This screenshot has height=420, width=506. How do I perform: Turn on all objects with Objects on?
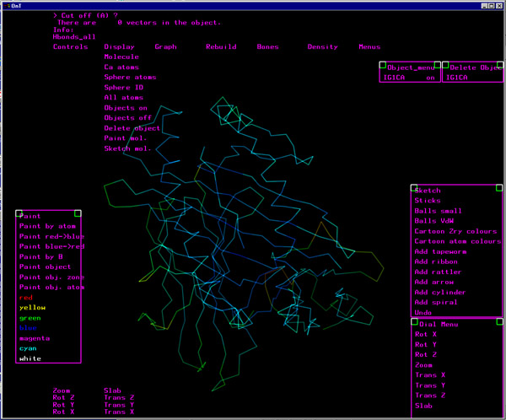pyautogui.click(x=126, y=108)
